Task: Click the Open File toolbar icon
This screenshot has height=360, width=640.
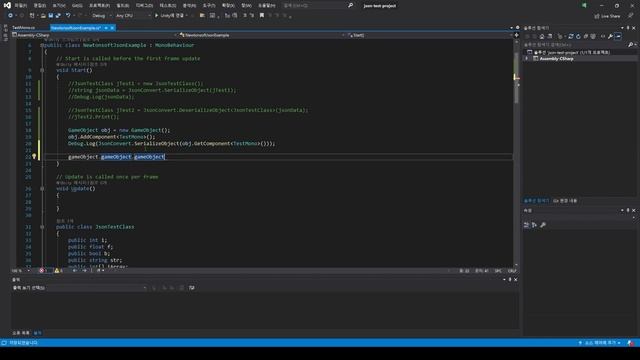Action: (43, 16)
